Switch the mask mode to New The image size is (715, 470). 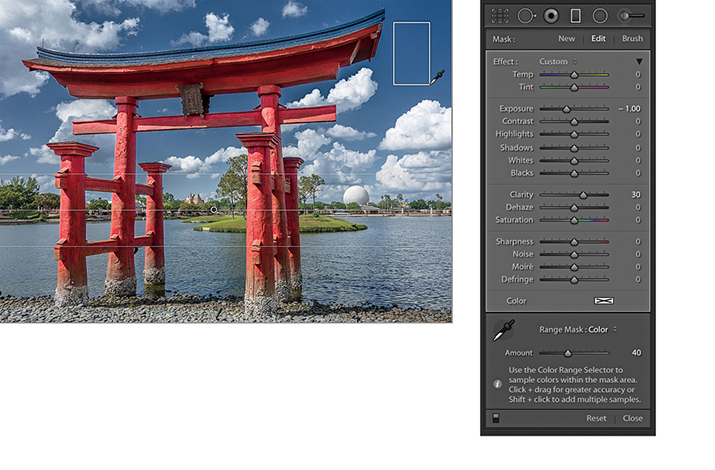566,38
